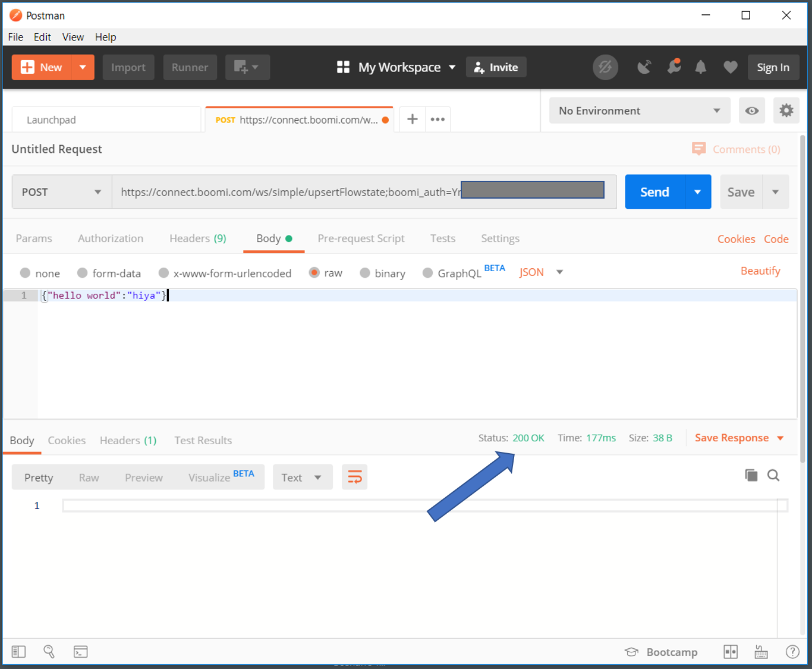The image size is (812, 669).
Task: Click the heart icon in header
Action: [730, 67]
